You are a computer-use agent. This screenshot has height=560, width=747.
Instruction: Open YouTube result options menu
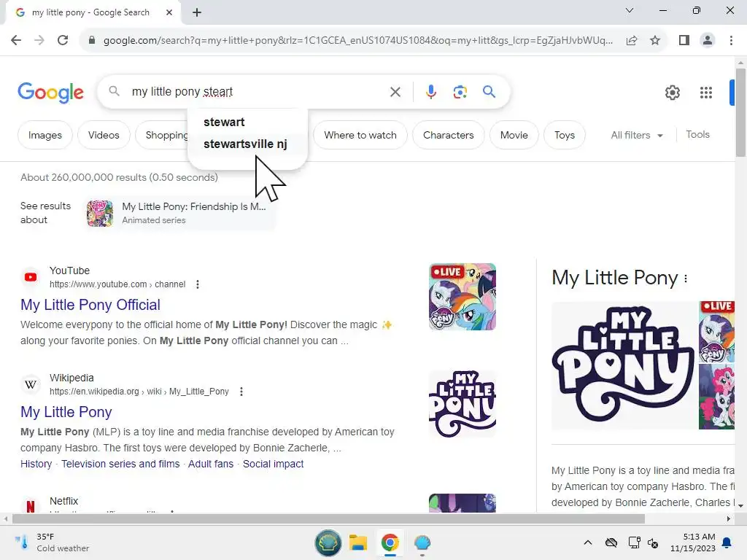(x=198, y=284)
